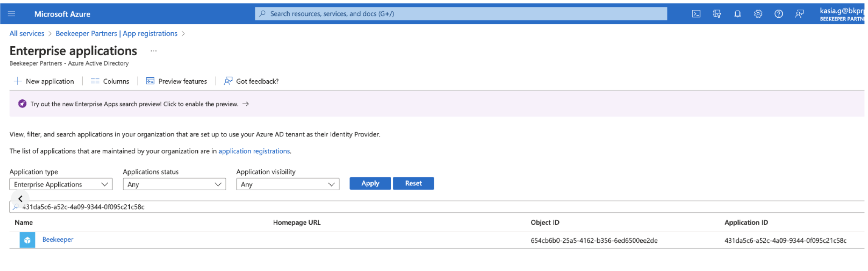Click Columns in the toolbar
This screenshot has width=868, height=271.
point(110,81)
